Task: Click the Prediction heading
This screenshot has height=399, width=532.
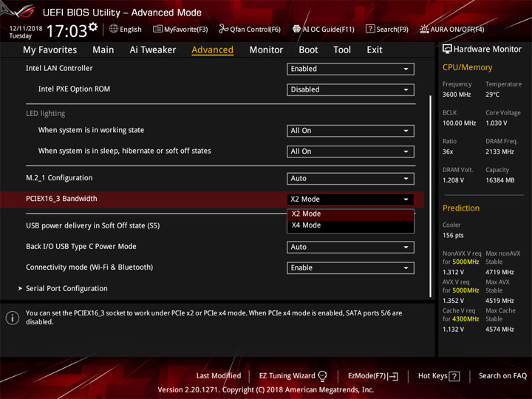Action: pyautogui.click(x=461, y=208)
